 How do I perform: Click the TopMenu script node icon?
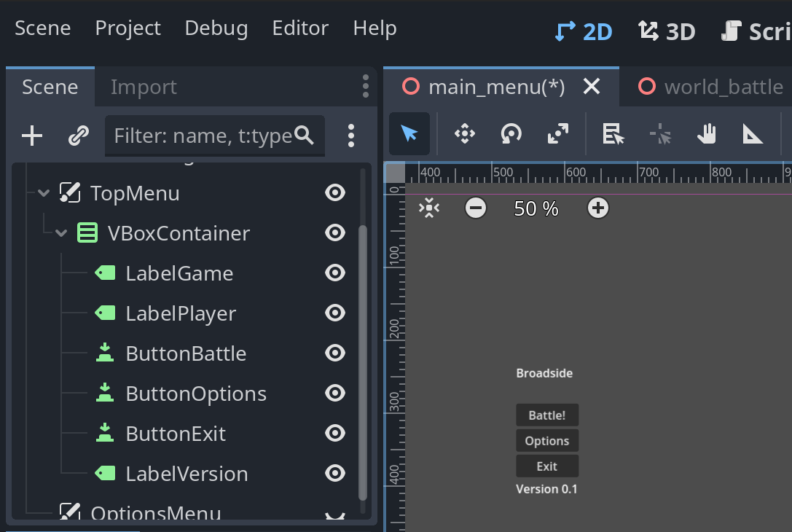[70, 193]
